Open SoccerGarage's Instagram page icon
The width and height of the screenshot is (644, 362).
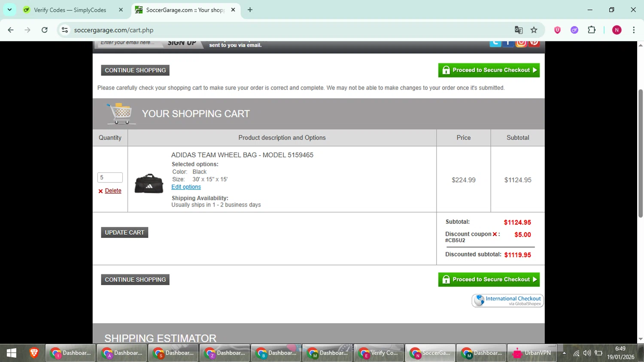pyautogui.click(x=521, y=43)
